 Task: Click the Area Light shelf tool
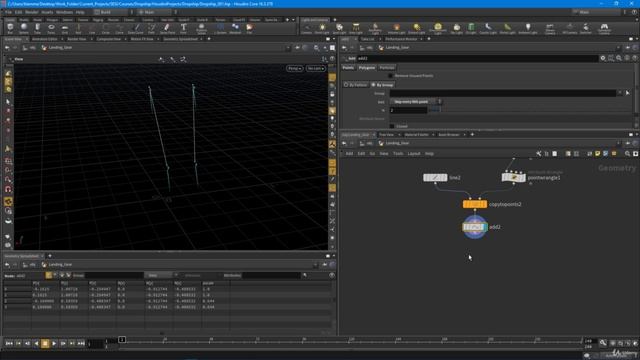coord(356,28)
